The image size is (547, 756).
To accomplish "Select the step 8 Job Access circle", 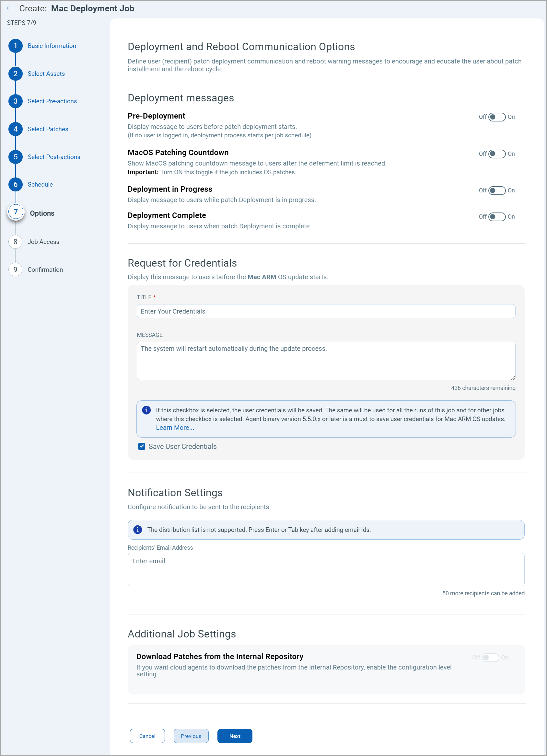I will pyautogui.click(x=15, y=242).
